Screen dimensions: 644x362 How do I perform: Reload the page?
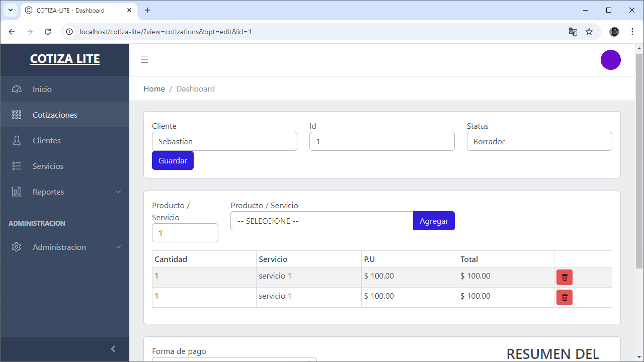point(48,32)
